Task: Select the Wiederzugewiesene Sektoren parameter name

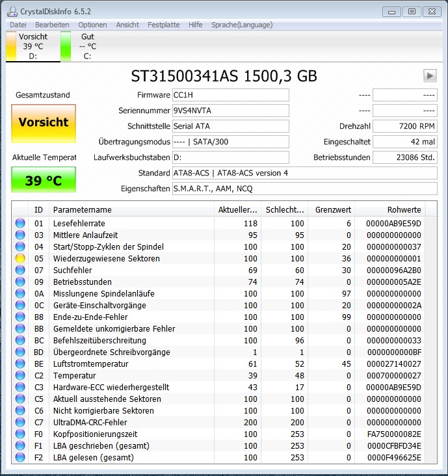Action: [x=107, y=259]
